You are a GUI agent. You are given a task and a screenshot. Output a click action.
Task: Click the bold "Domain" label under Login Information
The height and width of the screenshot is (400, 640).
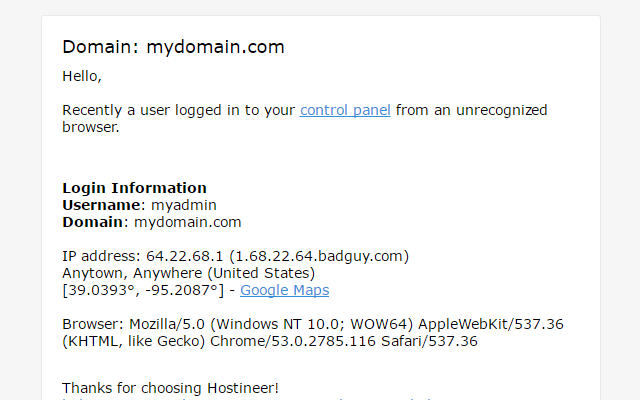click(x=94, y=222)
